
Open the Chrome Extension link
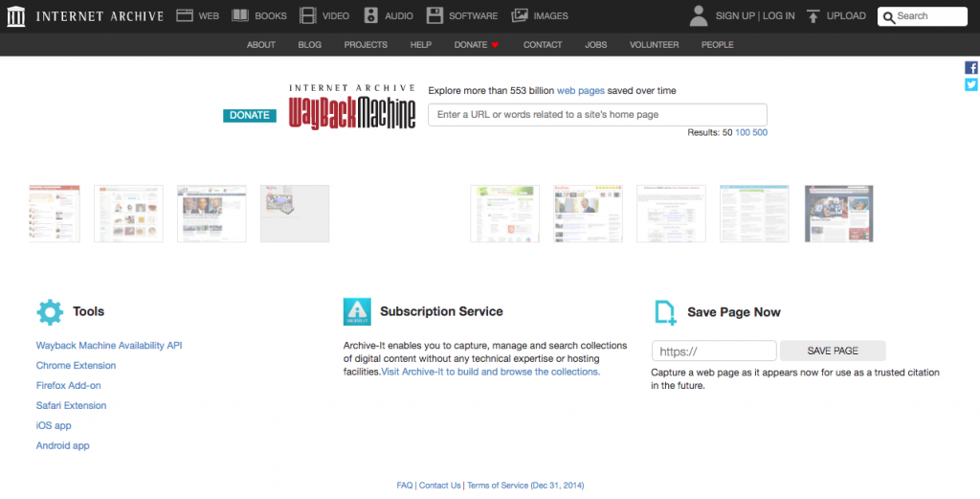click(x=76, y=365)
